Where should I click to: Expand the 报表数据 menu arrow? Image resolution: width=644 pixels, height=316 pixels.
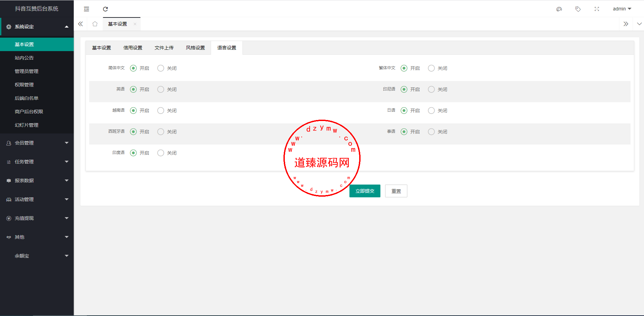click(x=67, y=181)
